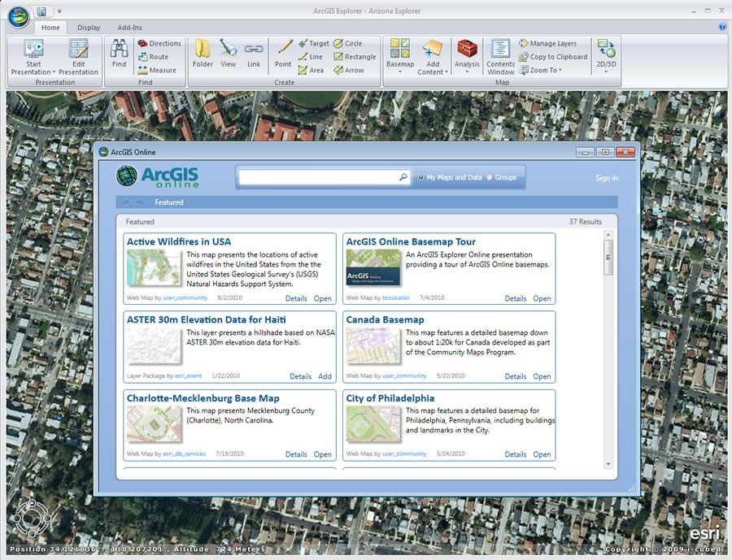Create a new Folder
The width and height of the screenshot is (732, 560).
(203, 54)
